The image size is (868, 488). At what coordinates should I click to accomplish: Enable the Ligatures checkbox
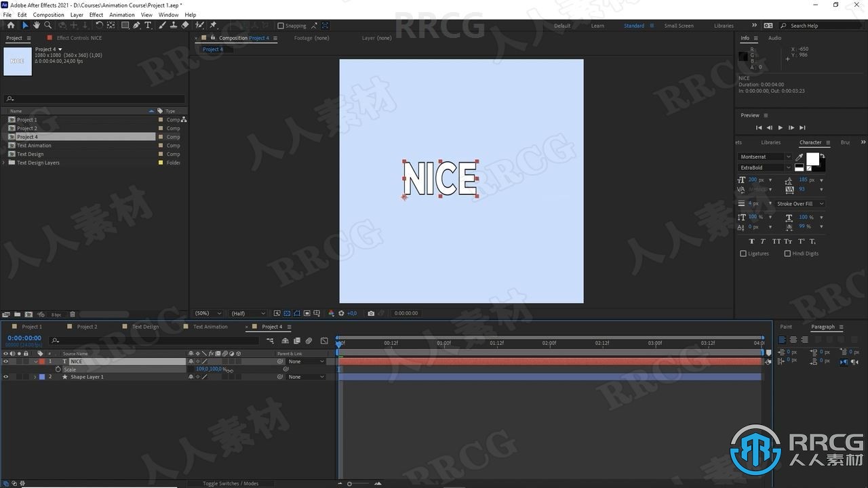743,253
